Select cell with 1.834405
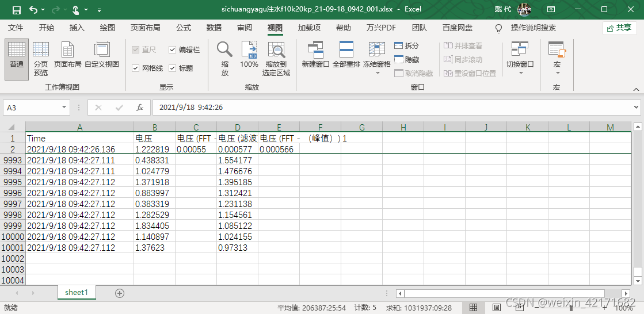 (x=154, y=225)
